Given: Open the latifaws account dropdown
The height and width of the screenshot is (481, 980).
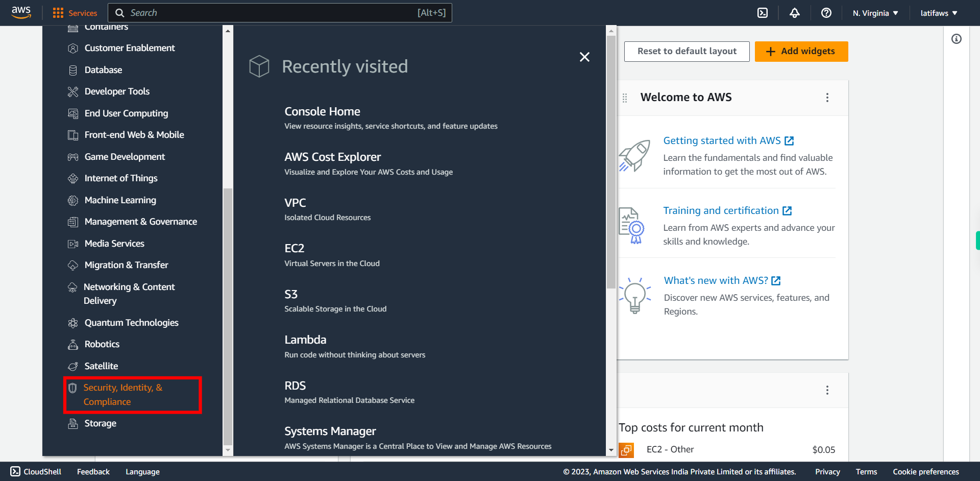Looking at the screenshot, I should [x=939, y=13].
